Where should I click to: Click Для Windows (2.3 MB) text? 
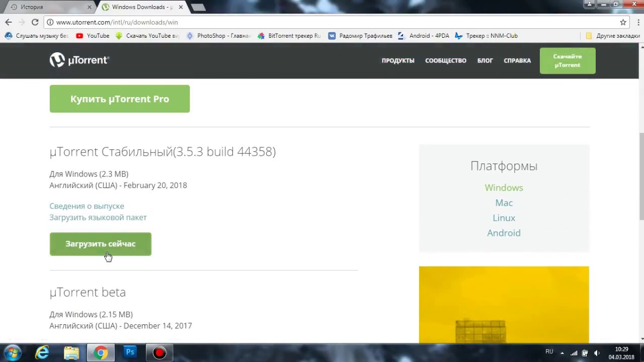pyautogui.click(x=89, y=174)
